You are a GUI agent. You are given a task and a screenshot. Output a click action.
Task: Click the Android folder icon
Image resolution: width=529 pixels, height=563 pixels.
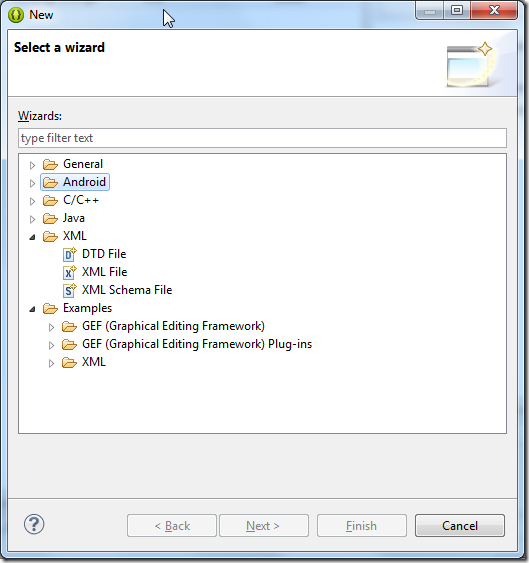[x=50, y=182]
